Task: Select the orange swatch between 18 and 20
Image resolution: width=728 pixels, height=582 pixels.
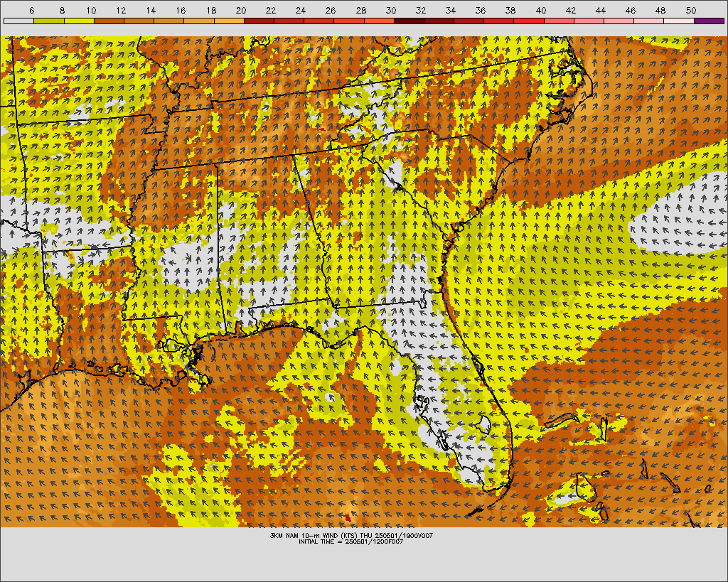Action: point(229,21)
